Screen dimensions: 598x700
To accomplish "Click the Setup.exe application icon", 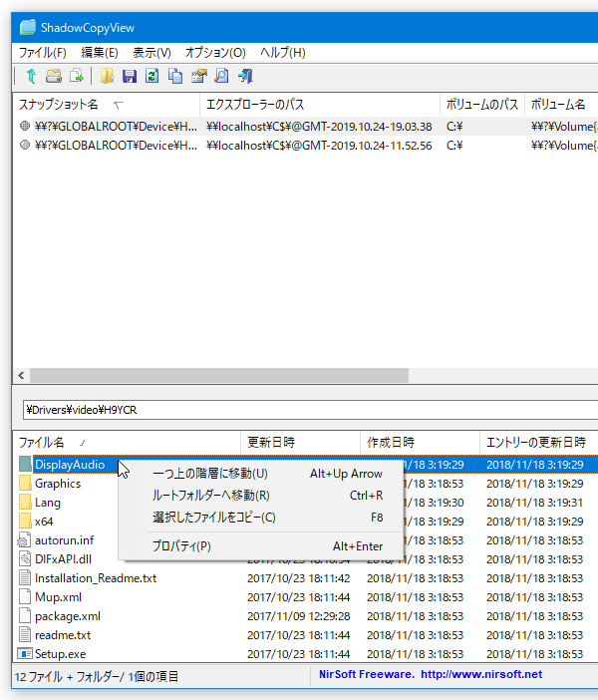I will tap(25, 653).
